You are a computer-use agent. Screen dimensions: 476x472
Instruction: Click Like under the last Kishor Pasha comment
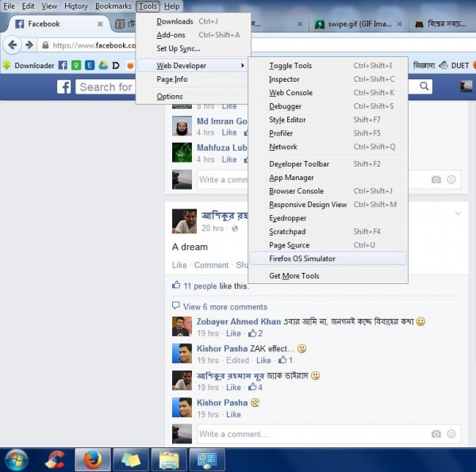coord(233,414)
